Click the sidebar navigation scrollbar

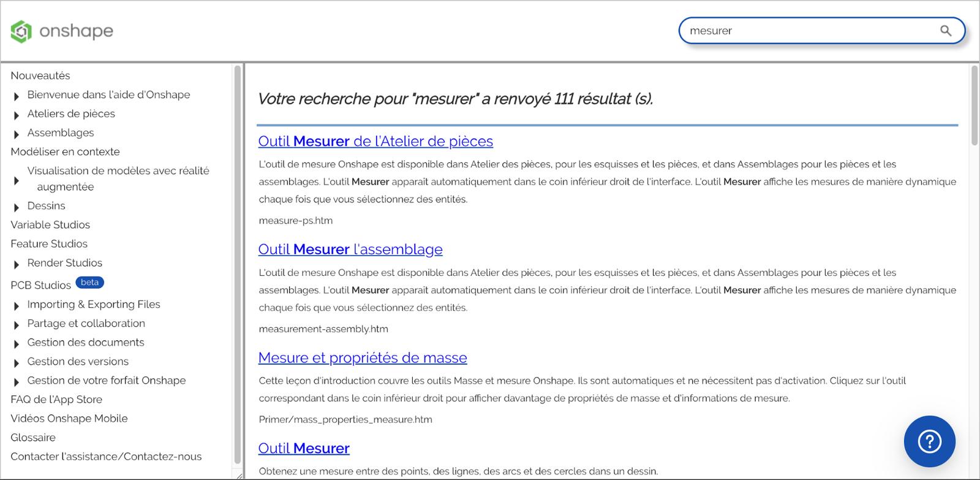click(238, 264)
